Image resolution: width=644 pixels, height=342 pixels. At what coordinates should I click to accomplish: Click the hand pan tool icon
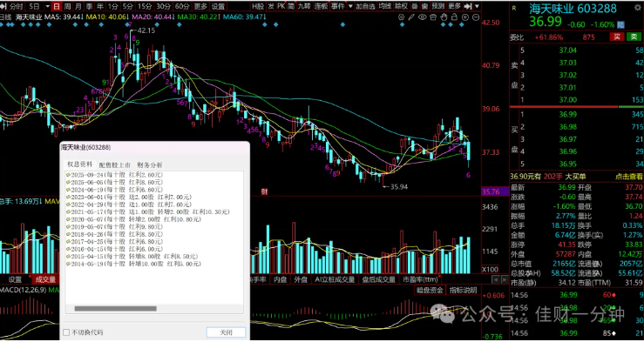(444, 17)
